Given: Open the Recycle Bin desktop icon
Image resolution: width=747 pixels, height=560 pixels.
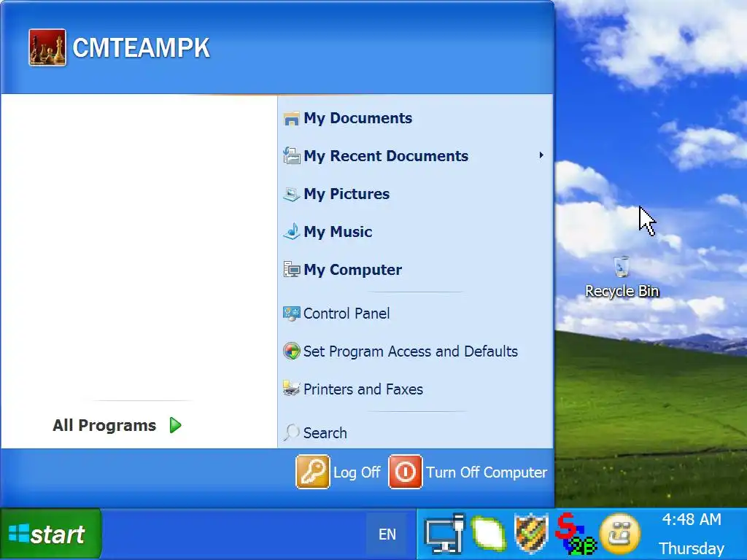Looking at the screenshot, I should click(x=622, y=268).
